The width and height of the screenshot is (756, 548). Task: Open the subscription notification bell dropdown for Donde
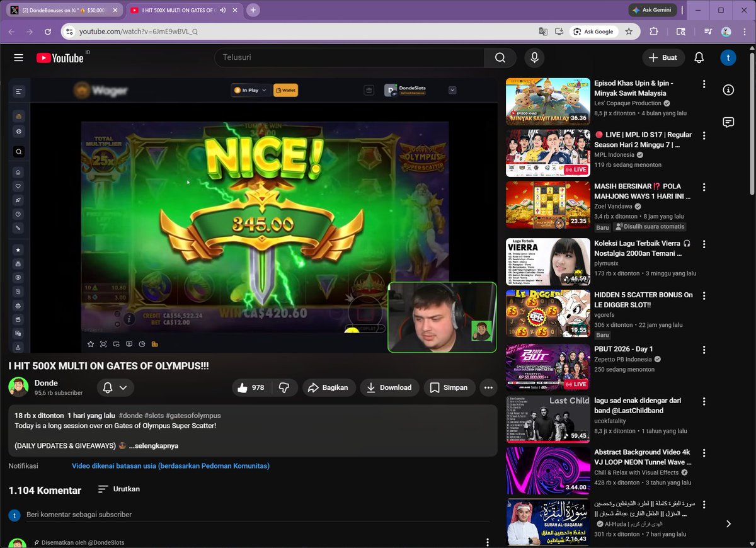115,387
